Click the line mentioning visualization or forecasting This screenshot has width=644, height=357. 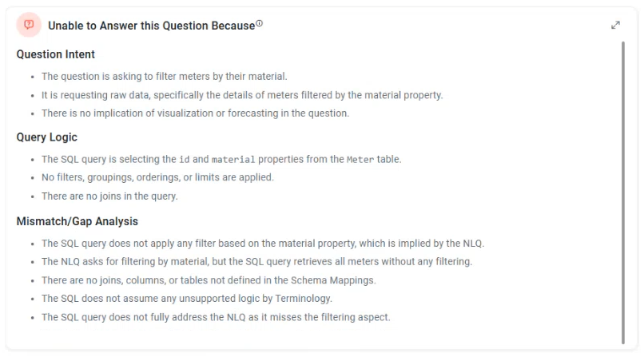(195, 113)
